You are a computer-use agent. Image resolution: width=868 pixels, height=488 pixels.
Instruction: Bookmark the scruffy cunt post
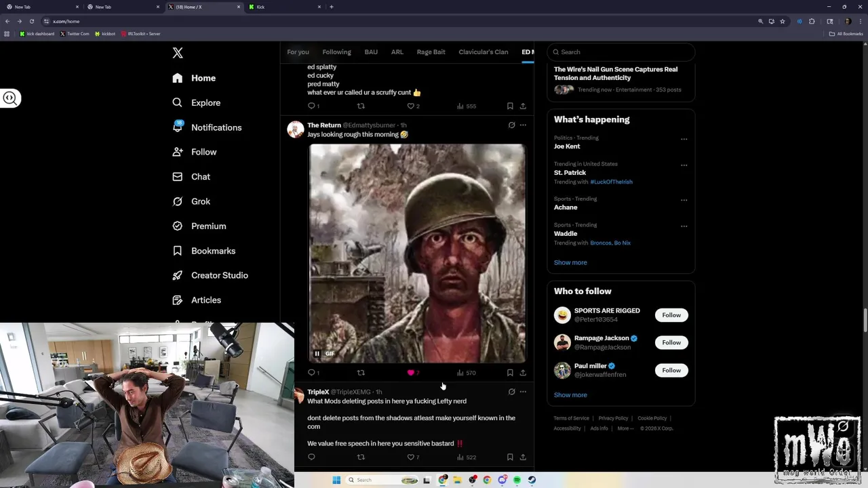pos(510,106)
